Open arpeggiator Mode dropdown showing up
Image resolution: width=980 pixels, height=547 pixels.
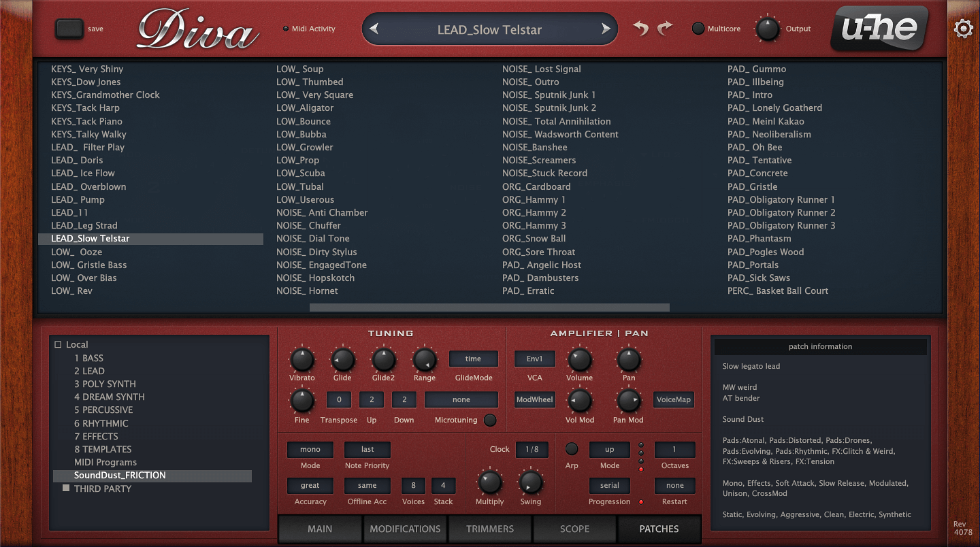tap(610, 450)
